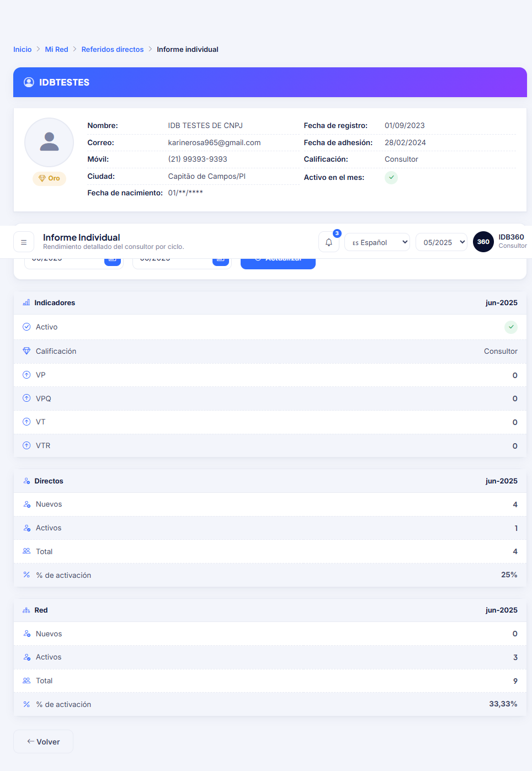Click the IDBTESTES header title
Image resolution: width=532 pixels, height=771 pixels.
[x=64, y=82]
